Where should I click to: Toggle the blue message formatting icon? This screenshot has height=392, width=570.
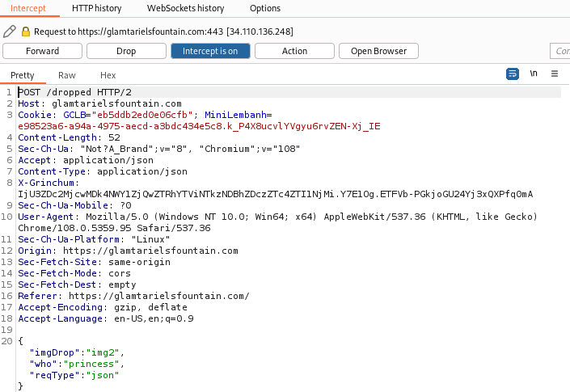point(512,74)
